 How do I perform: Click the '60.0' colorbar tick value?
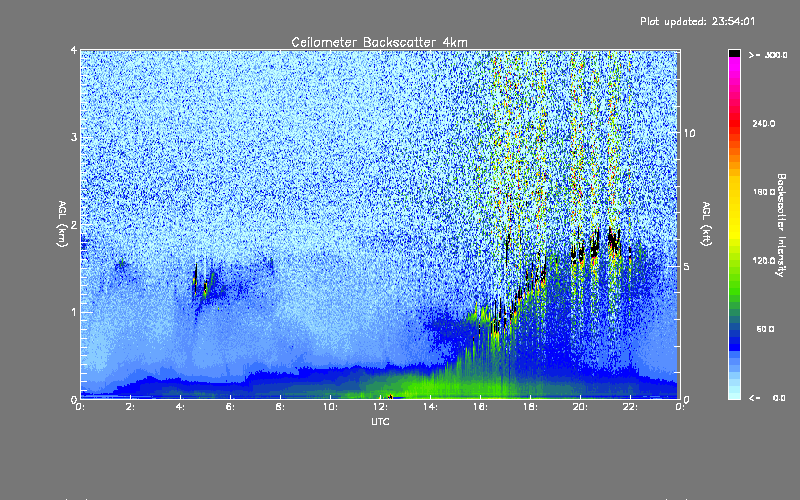(x=765, y=329)
